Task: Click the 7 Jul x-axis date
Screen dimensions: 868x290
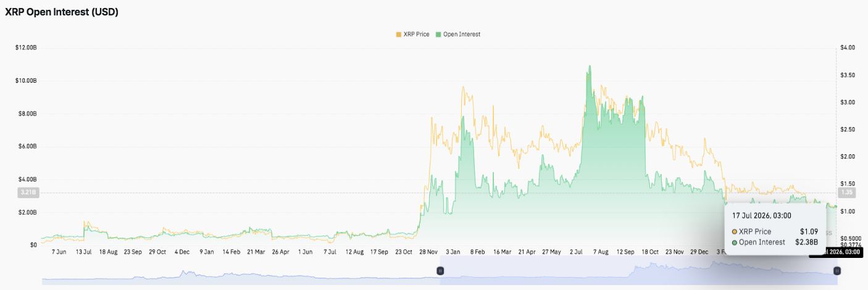Action: 330,252
